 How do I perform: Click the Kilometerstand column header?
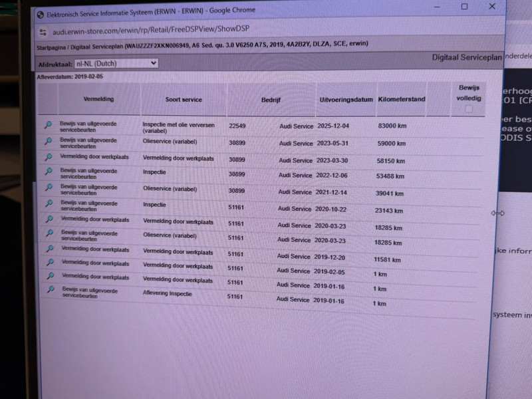(401, 100)
